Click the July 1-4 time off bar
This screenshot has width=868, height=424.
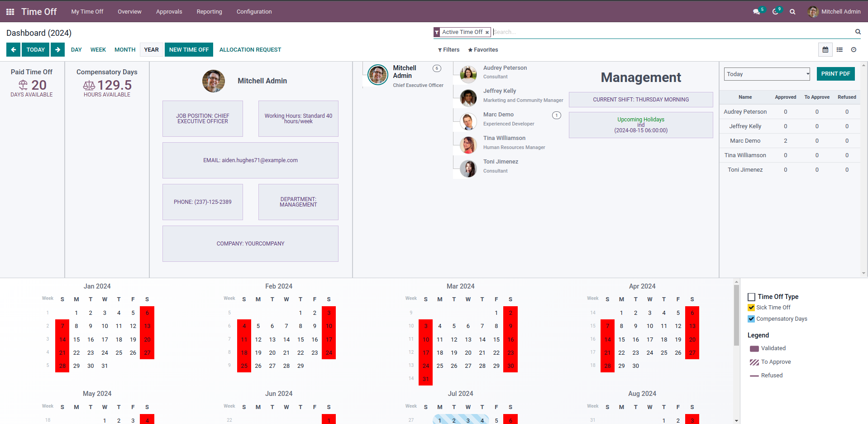(461, 419)
